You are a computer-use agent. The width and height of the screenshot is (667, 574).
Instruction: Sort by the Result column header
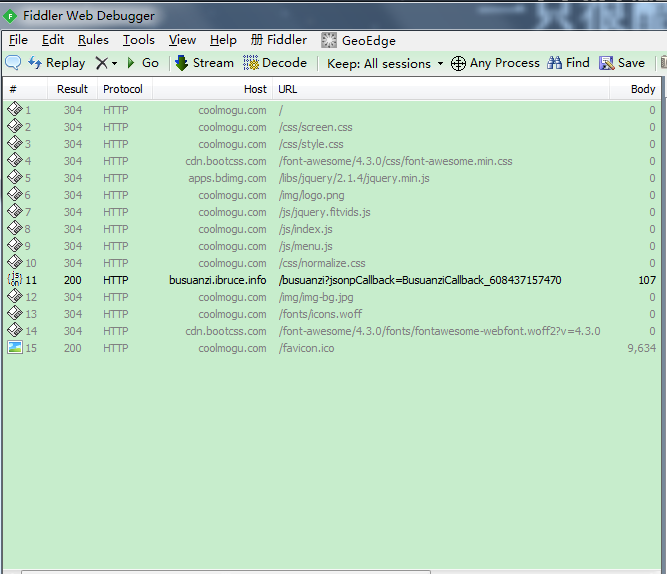coord(72,89)
